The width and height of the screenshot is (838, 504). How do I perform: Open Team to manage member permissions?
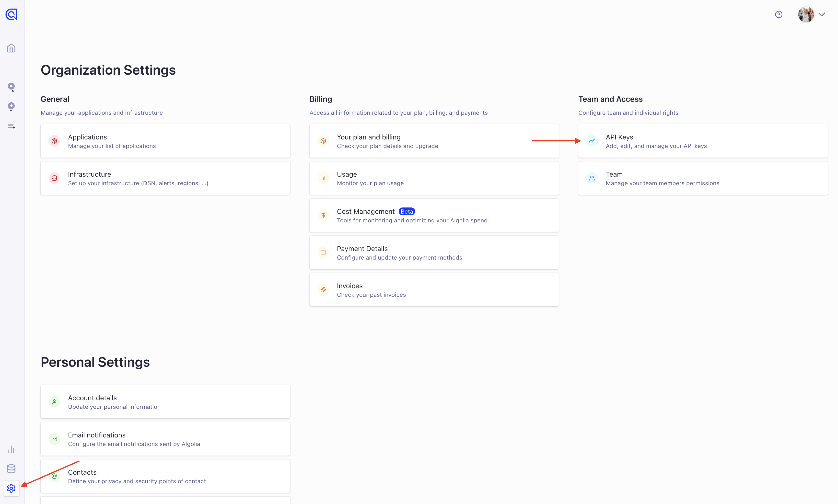702,178
